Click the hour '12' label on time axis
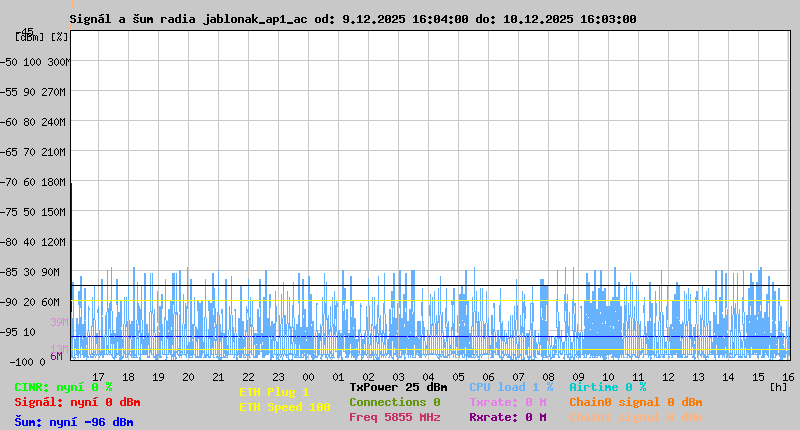This screenshot has height=430, width=800. (668, 377)
